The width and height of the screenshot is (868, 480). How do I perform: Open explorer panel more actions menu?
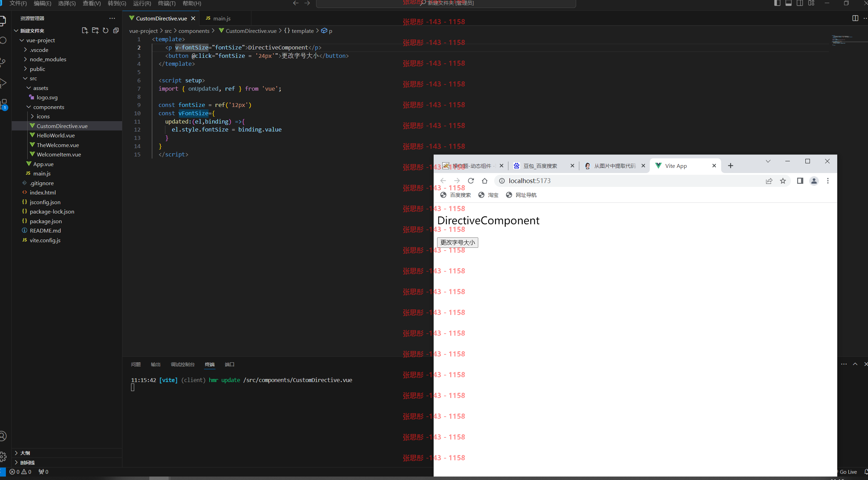112,18
